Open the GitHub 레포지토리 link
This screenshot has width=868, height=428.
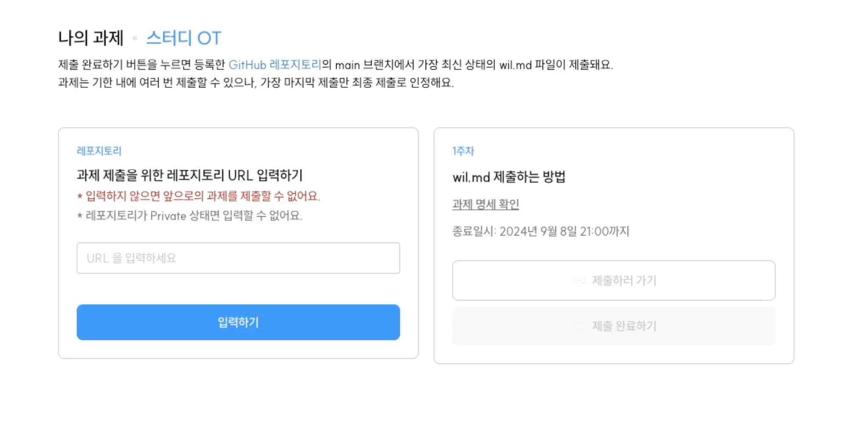(x=275, y=65)
